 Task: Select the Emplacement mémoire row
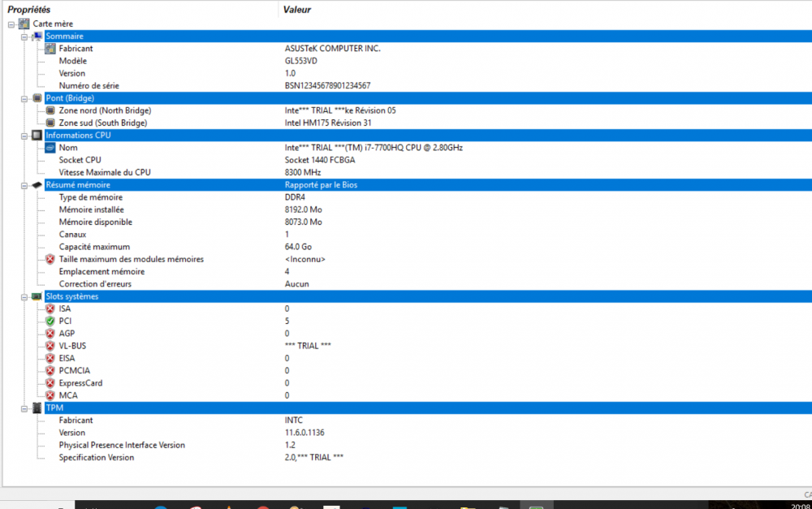pyautogui.click(x=101, y=272)
